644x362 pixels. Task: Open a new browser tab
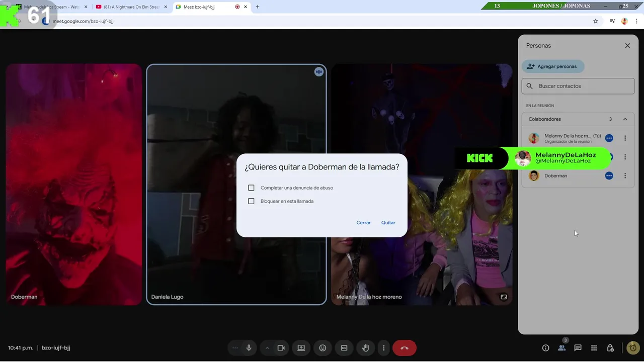tap(258, 7)
